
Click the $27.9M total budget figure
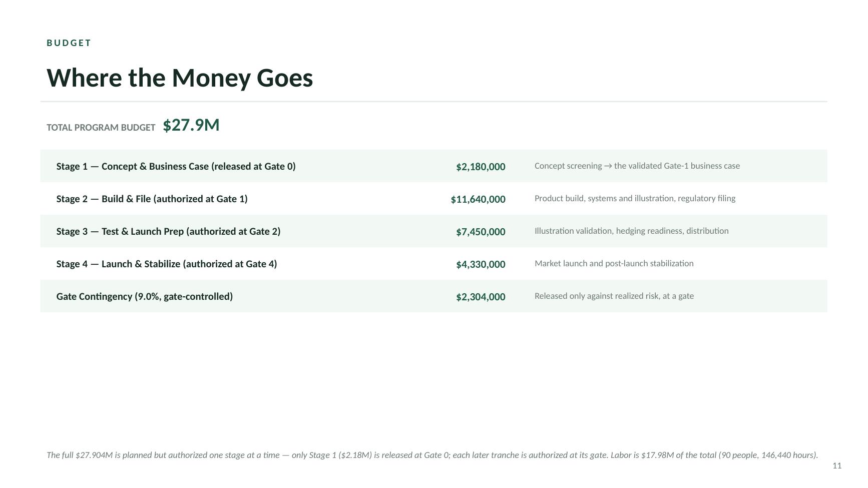pos(191,125)
